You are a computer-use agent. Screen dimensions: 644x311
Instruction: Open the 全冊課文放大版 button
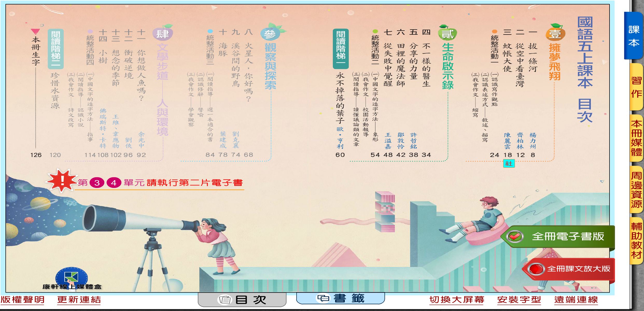[x=568, y=269]
